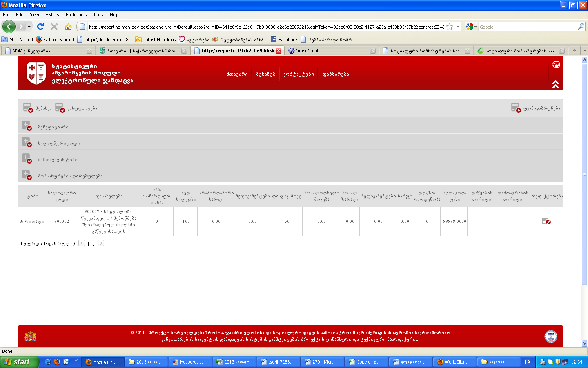The height and width of the screenshot is (368, 588).
Task: Bookmark this page with the star icon
Action: point(450,27)
